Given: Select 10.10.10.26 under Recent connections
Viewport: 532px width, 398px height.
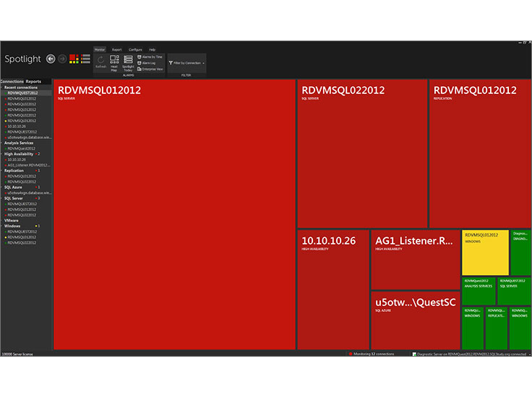Looking at the screenshot, I should 17,127.
